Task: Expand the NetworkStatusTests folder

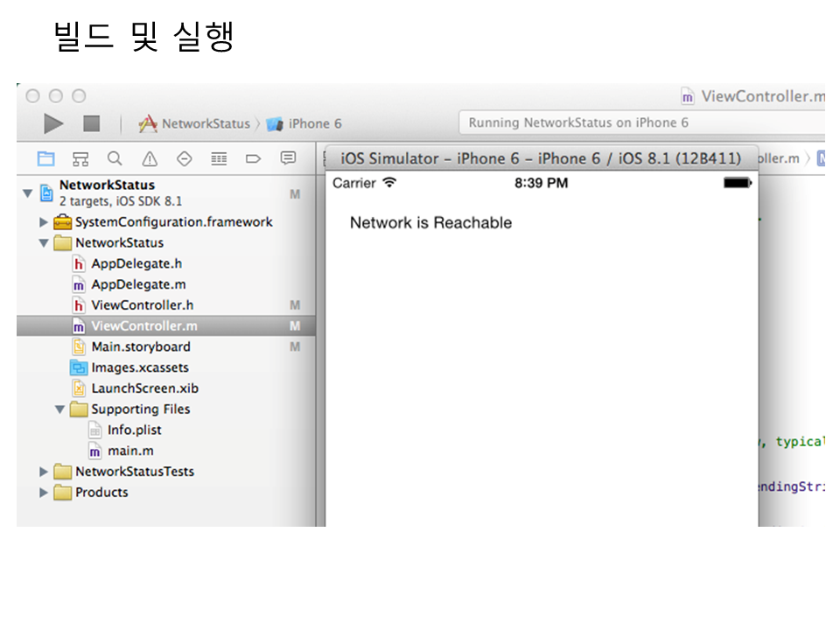Action: tap(44, 472)
